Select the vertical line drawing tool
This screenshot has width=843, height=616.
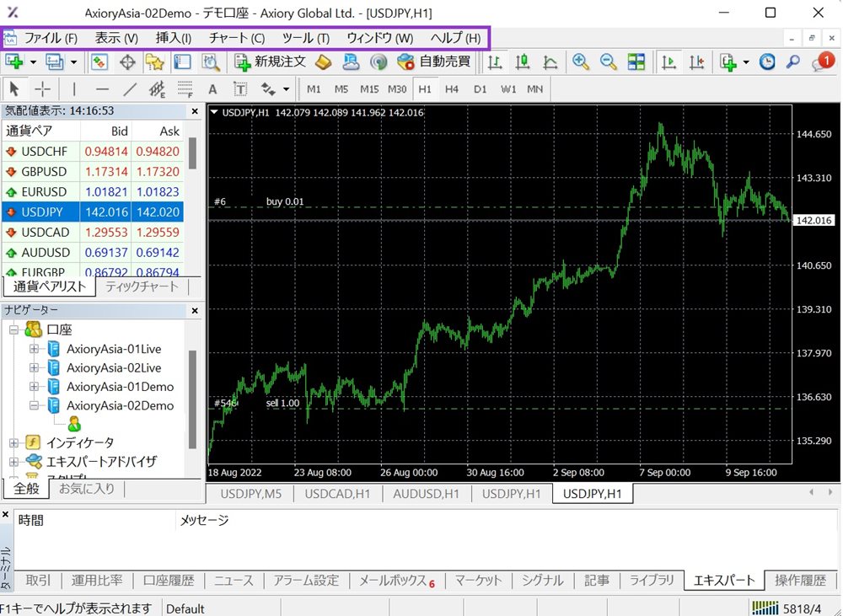coord(73,88)
